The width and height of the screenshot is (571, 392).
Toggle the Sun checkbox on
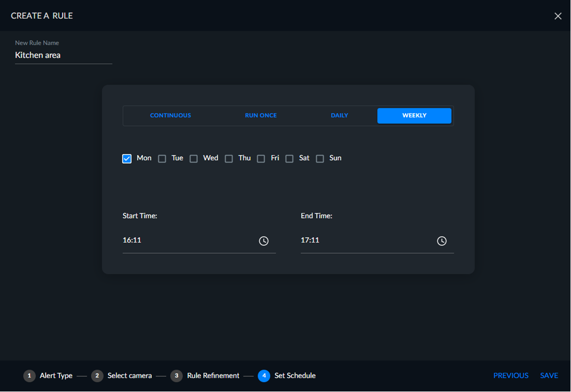[320, 158]
